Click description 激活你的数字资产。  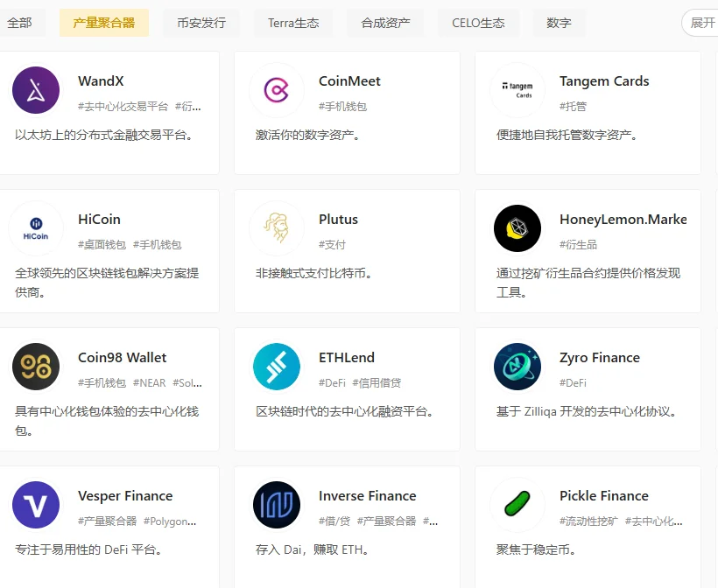(307, 135)
